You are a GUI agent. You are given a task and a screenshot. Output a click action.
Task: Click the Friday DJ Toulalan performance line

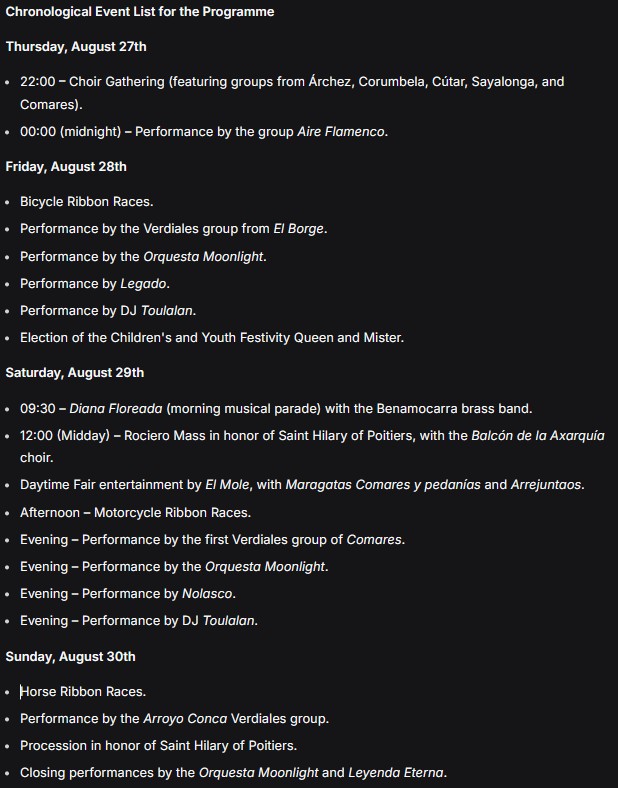(x=108, y=311)
